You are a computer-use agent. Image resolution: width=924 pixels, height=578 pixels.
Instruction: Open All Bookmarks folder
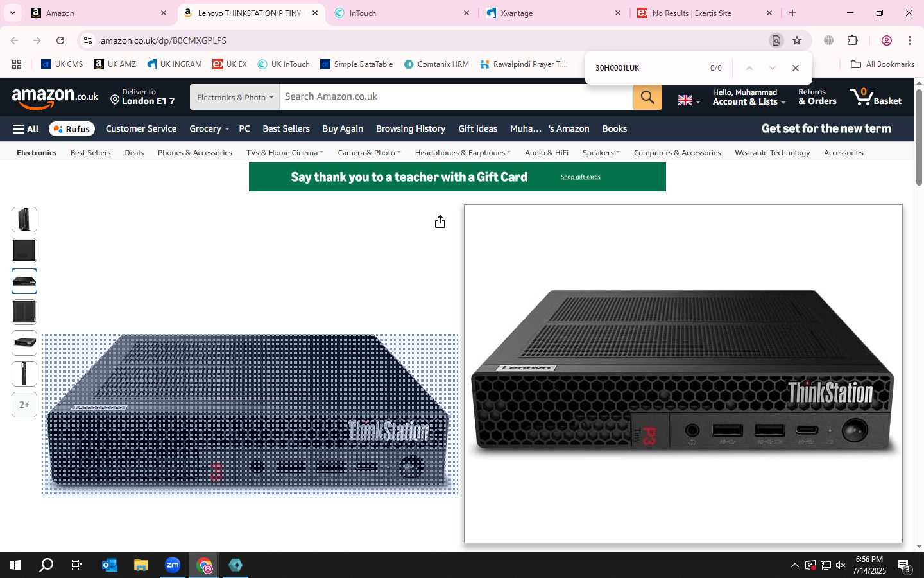(882, 64)
